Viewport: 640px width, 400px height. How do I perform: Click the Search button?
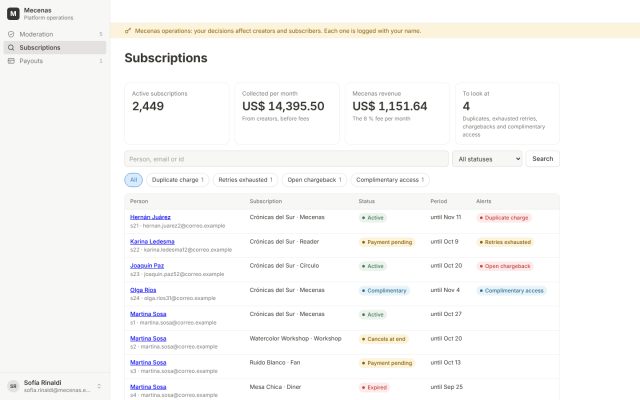click(x=542, y=159)
